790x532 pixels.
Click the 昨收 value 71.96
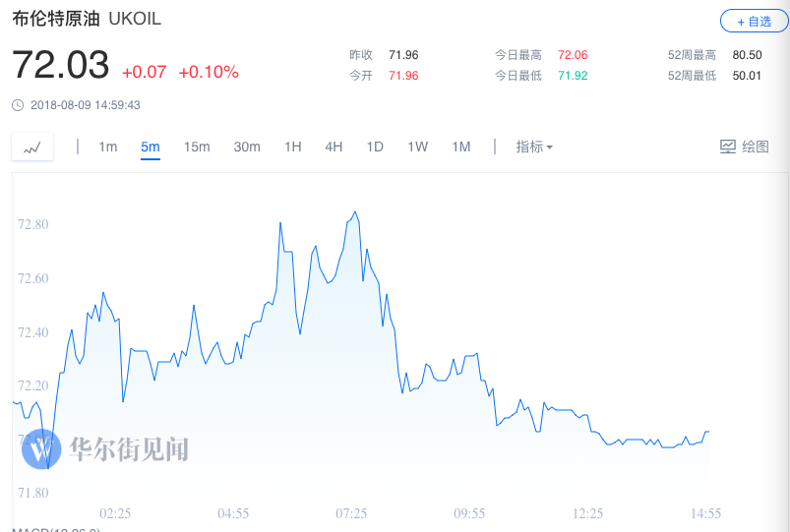pos(403,55)
